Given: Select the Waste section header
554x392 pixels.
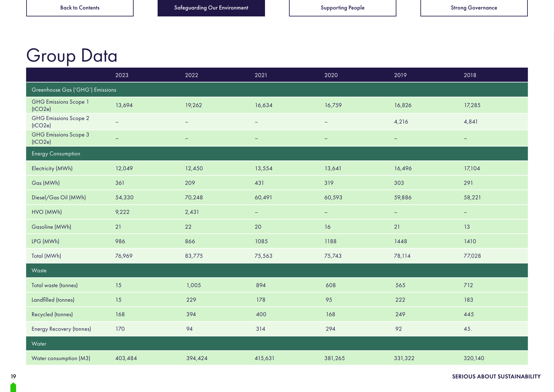Looking at the screenshot, I should pyautogui.click(x=277, y=270).
